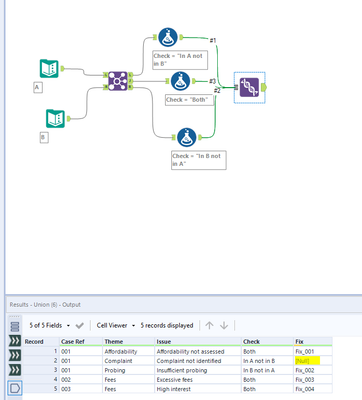362x400 pixels.
Task: Select the Fix_003 cell
Action: (313, 380)
